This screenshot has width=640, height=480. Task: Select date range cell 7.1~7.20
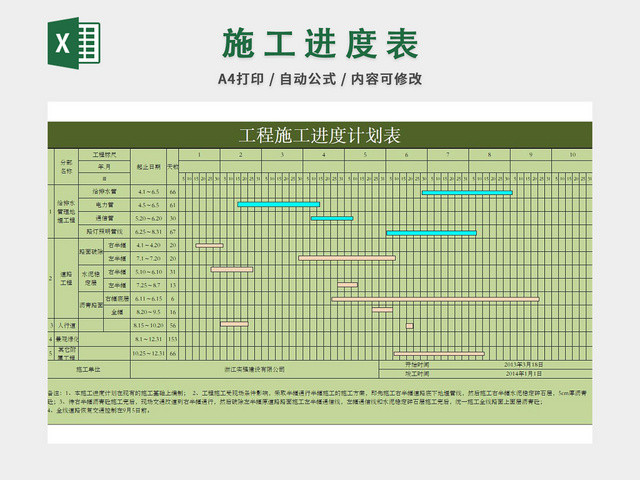[149, 258]
